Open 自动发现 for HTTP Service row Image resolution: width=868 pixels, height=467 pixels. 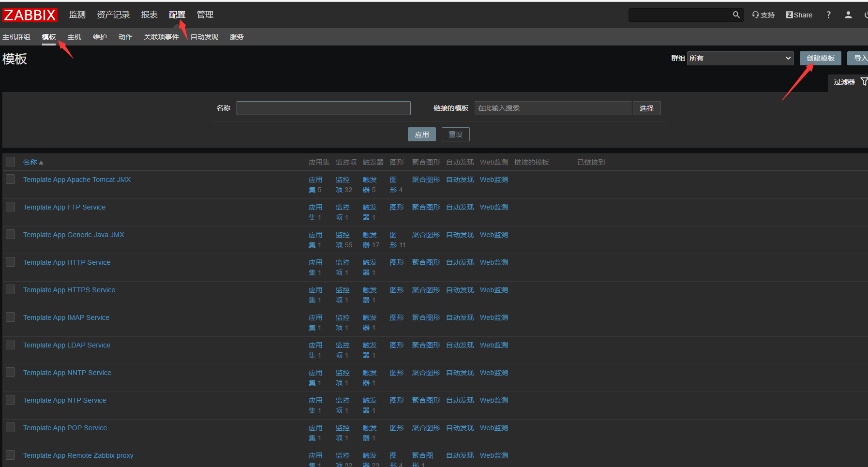[x=460, y=262]
